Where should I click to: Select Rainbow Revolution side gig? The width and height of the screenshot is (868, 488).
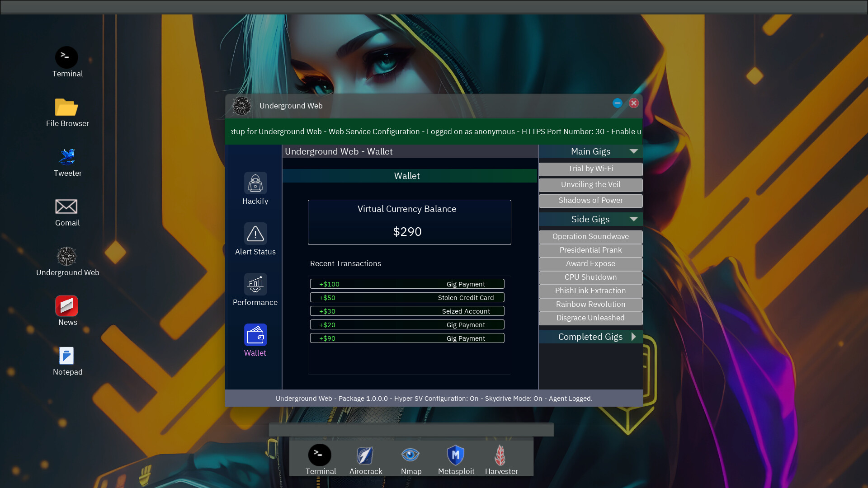pyautogui.click(x=590, y=304)
